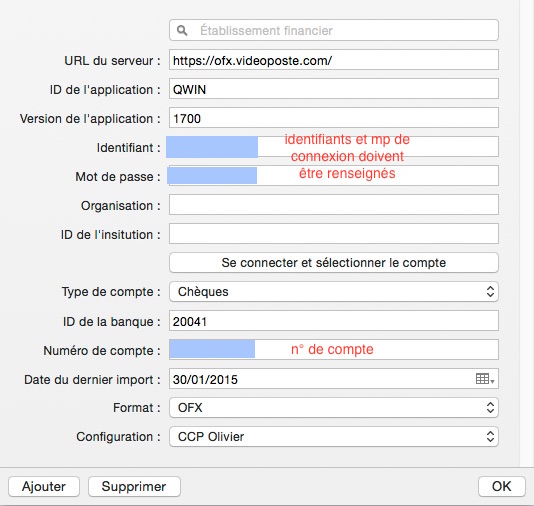Click the Ajouter button
The width and height of the screenshot is (534, 506).
44,487
